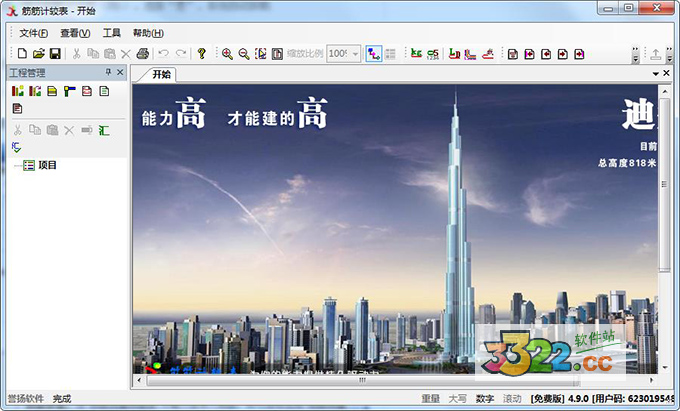The image size is (680, 411).
Task: Toggle the grayed list view toolbar button
Action: (390, 54)
